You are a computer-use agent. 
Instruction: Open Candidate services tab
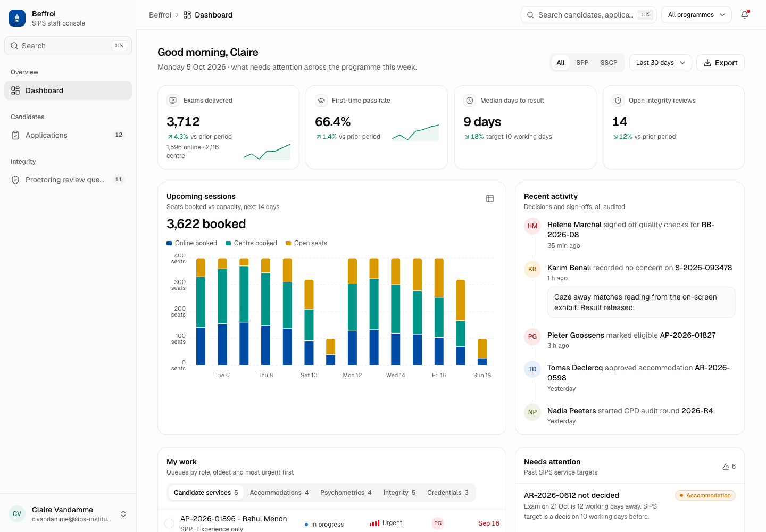click(206, 493)
